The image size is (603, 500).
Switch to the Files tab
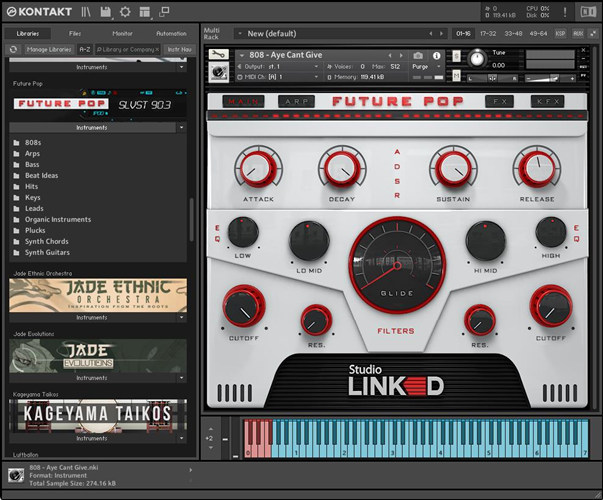(x=75, y=33)
